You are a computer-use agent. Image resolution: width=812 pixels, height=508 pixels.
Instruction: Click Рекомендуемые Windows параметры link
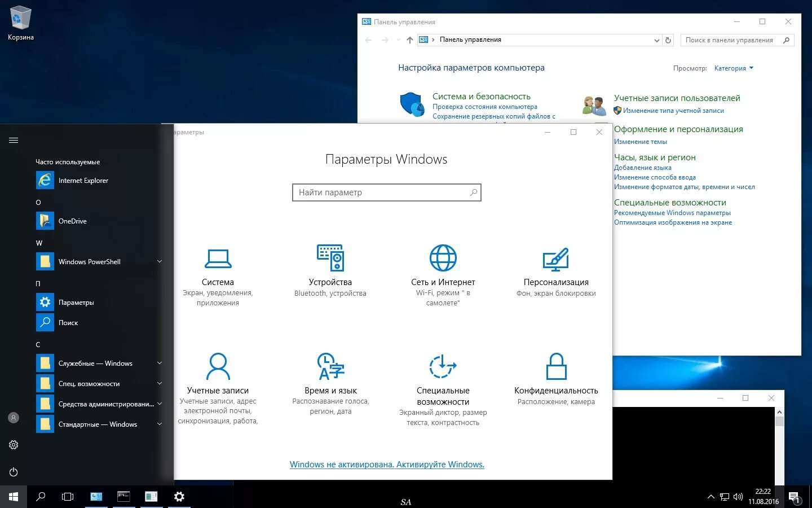[x=672, y=213]
